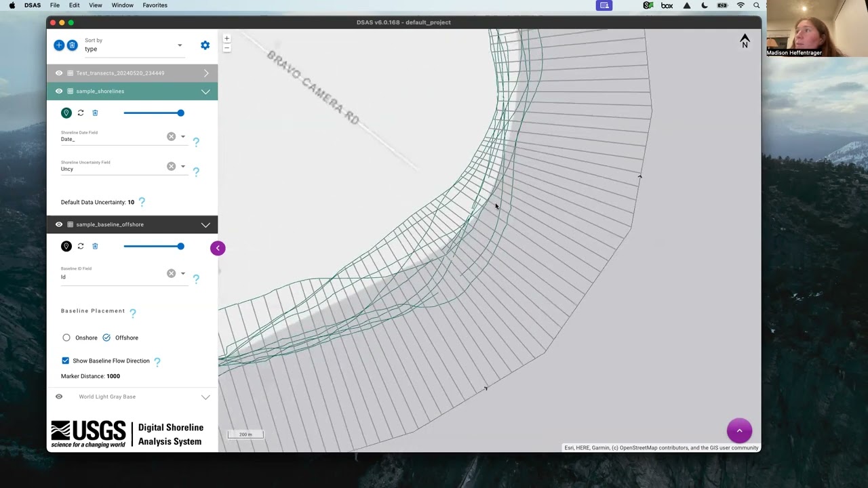
Task: Click zoom-to-layer pin icon for sample_baseline_offshore
Action: click(66, 246)
